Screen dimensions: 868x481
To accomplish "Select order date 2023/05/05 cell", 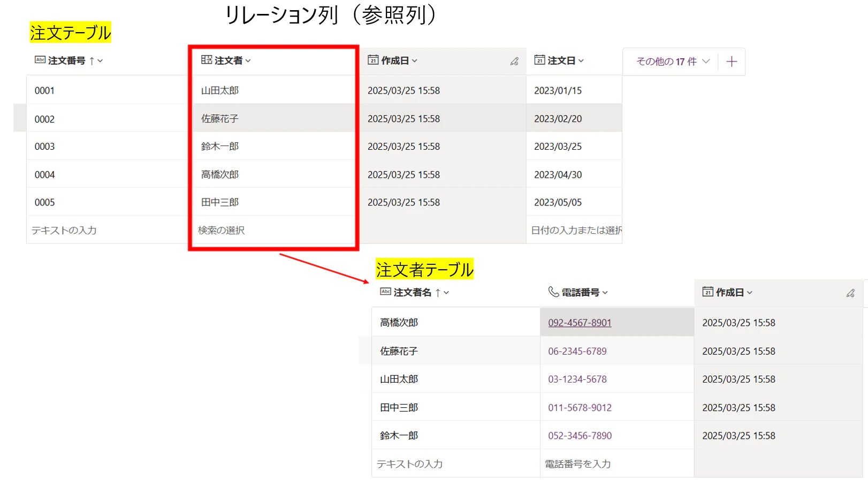I will (574, 202).
